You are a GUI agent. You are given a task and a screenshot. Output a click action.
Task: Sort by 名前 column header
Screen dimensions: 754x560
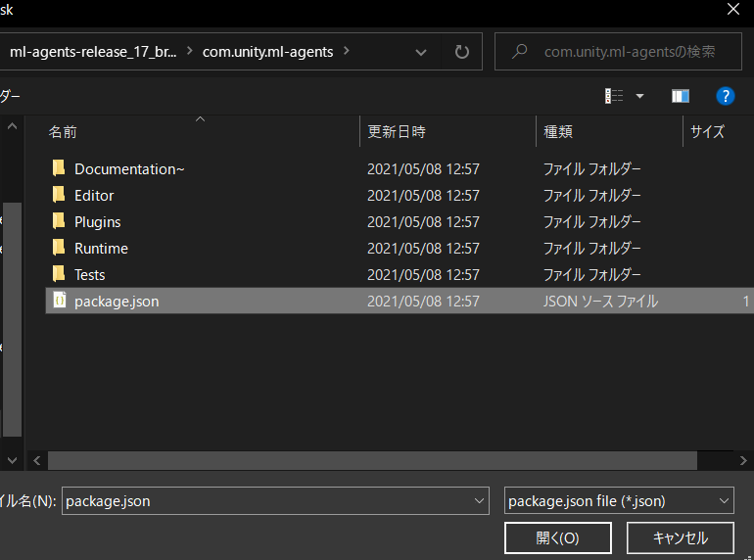63,132
